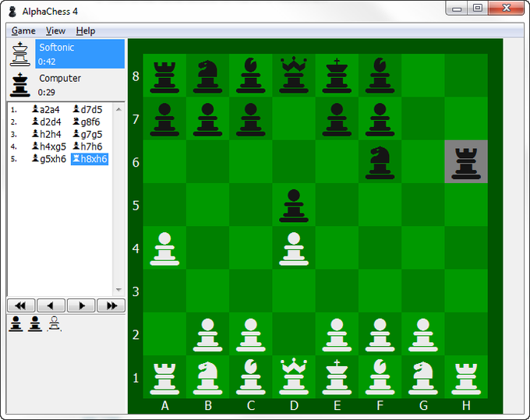The height and width of the screenshot is (420, 530).
Task: Step back one move button
Action: click(x=51, y=305)
